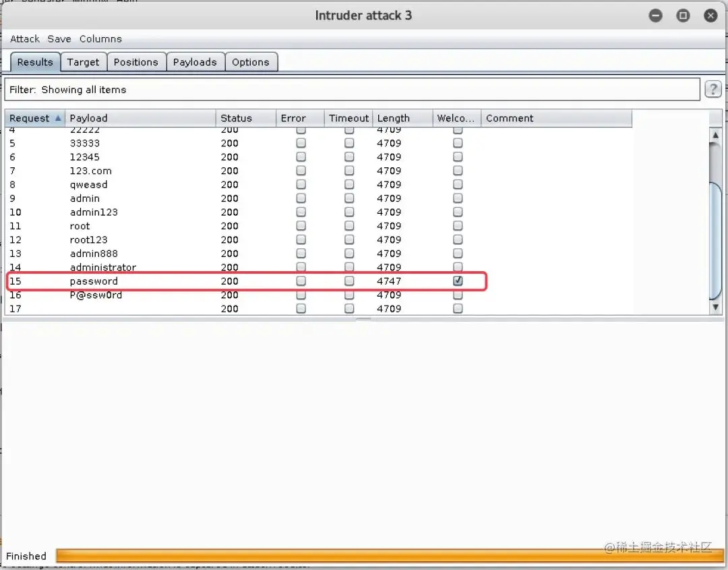This screenshot has height=570, width=728.
Task: Click length value 4747
Action: coord(389,281)
